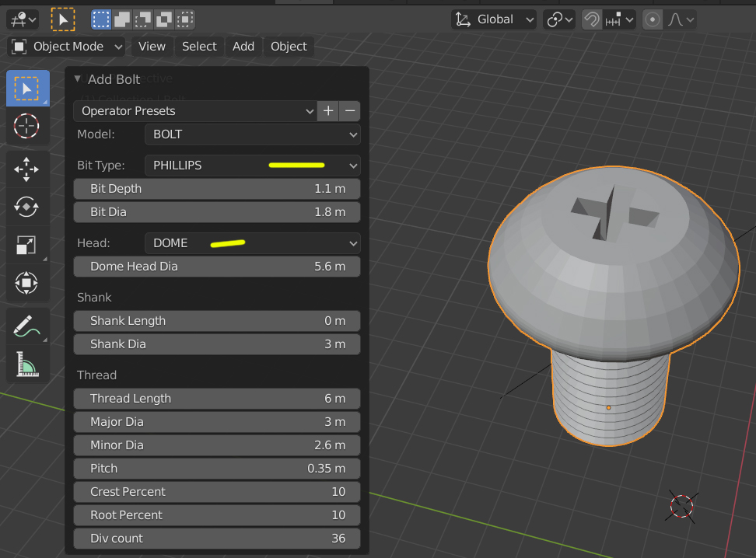Click the Shank Length field

pyautogui.click(x=217, y=321)
